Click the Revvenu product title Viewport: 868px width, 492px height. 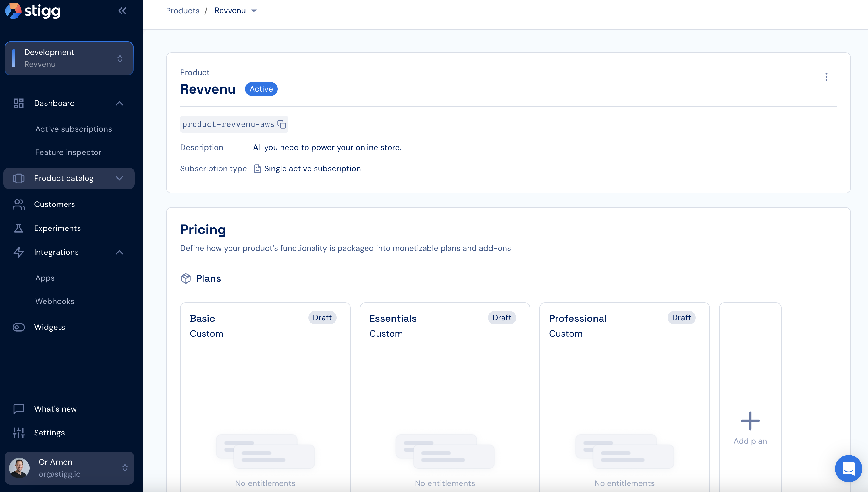208,89
